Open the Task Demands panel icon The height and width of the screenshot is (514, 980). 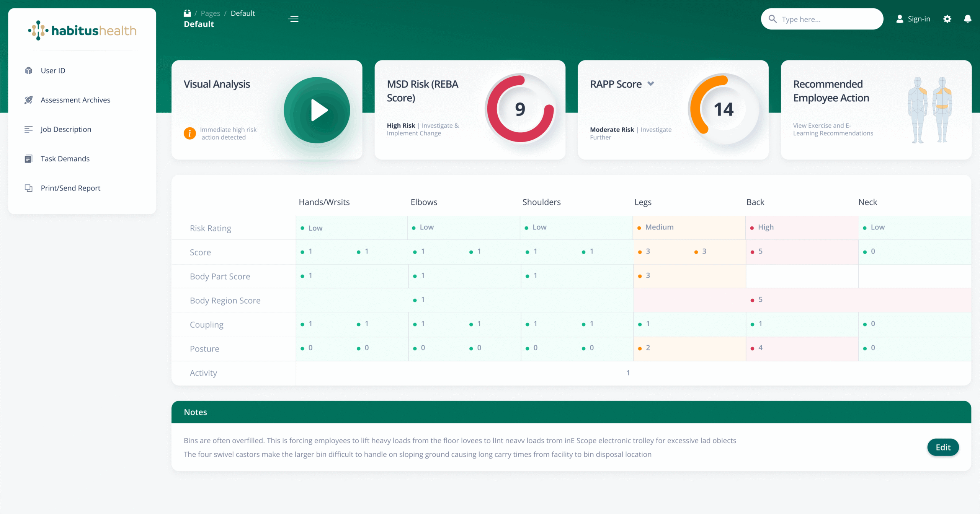click(29, 158)
